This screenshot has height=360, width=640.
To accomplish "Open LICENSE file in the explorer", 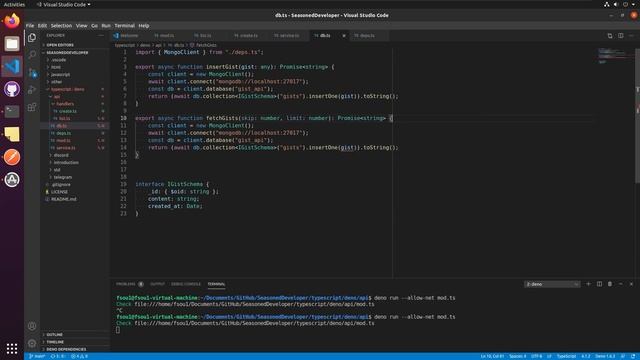I will pyautogui.click(x=59, y=192).
